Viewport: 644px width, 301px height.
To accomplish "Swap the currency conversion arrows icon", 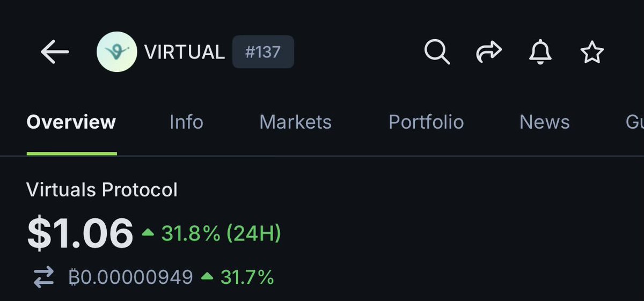I will 44,277.
